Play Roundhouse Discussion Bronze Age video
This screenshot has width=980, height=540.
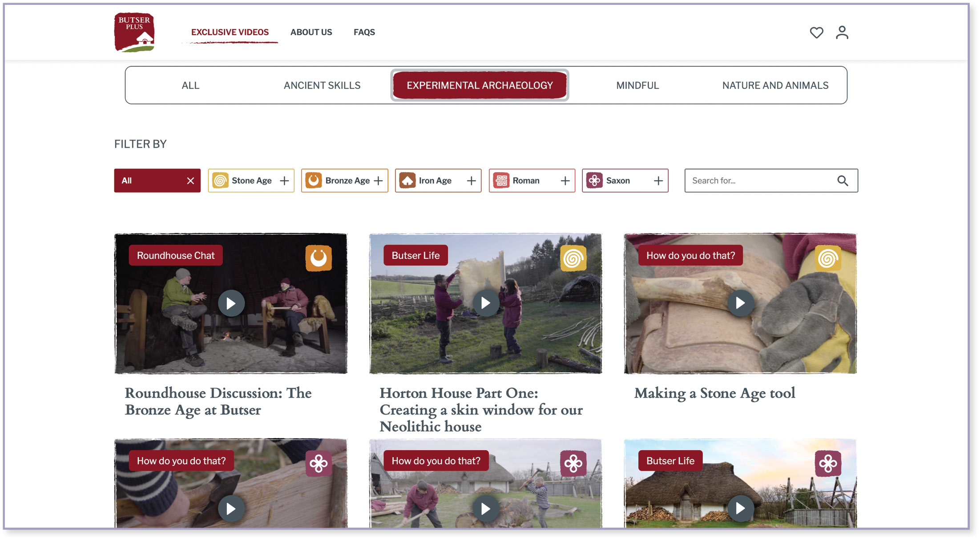pos(231,303)
